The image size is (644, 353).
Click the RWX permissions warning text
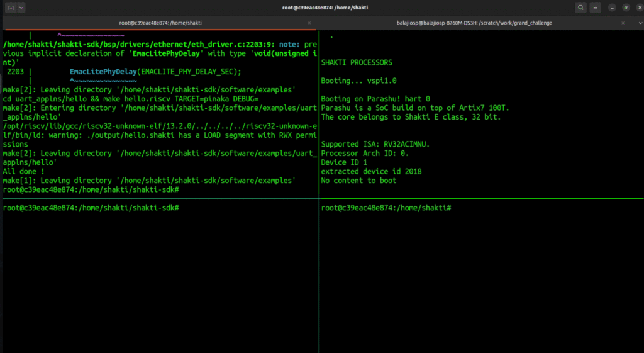160,135
